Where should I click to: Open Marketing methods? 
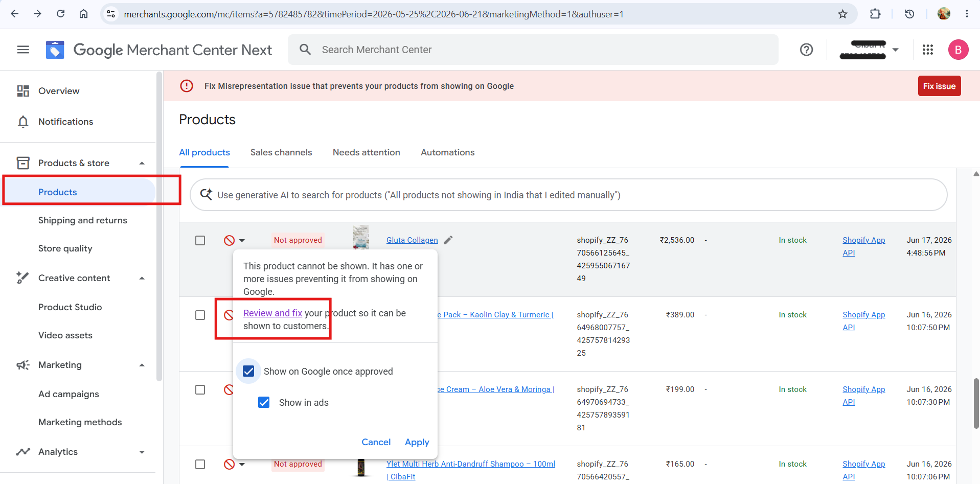click(x=80, y=422)
